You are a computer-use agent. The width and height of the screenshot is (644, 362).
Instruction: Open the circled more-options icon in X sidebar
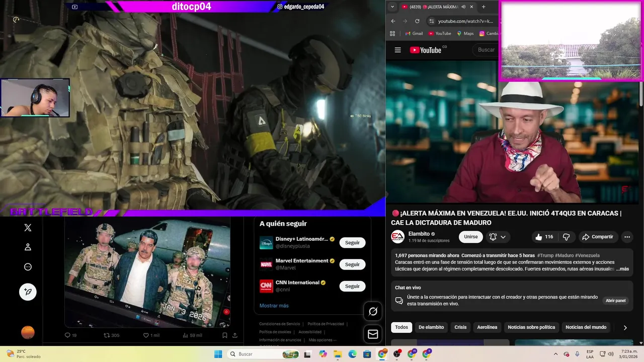click(28, 267)
